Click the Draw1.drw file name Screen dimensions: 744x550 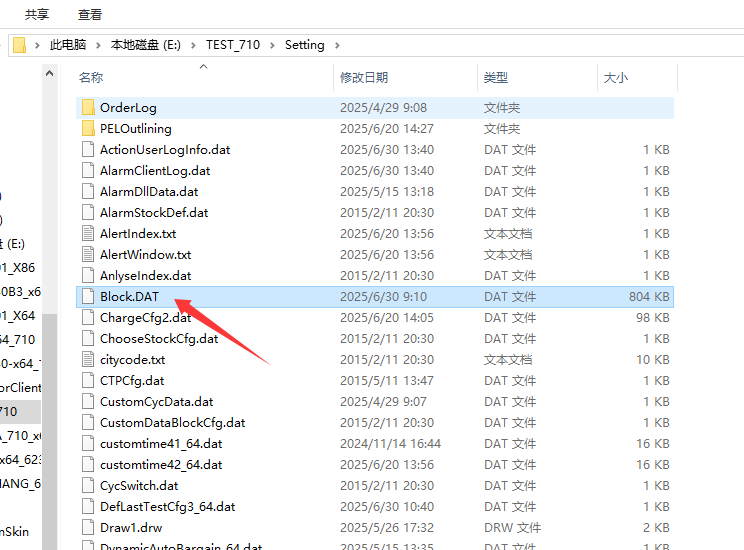click(131, 528)
